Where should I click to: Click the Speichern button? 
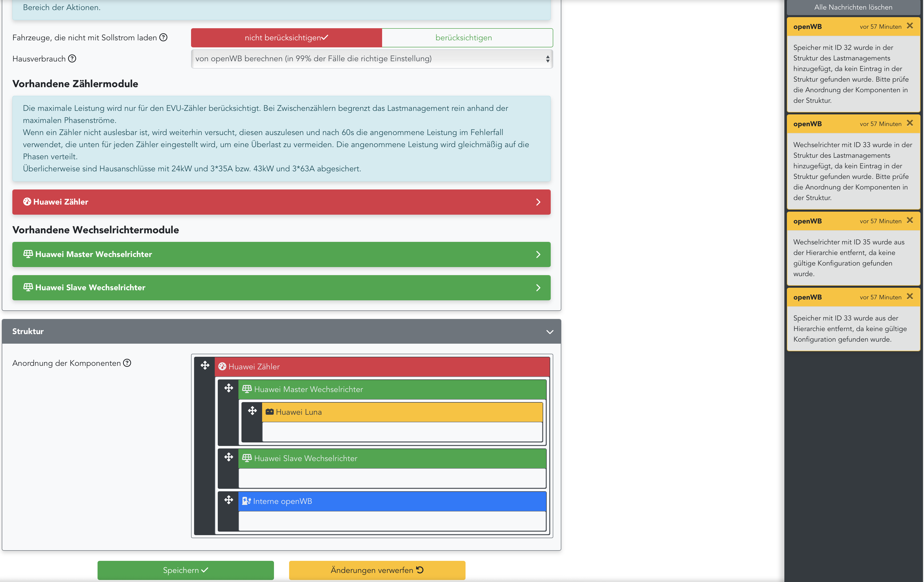[x=185, y=570]
